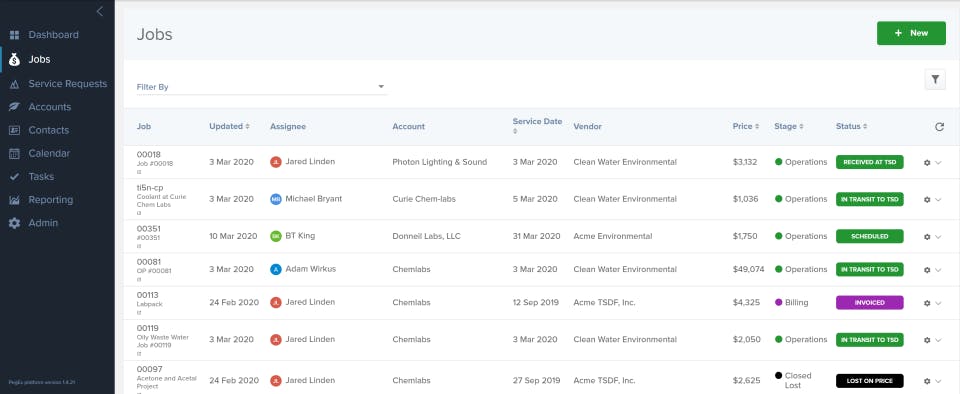Screen dimensions: 960x394
Task: Click RECEIVED AT TSD status badge
Action: 869,162
